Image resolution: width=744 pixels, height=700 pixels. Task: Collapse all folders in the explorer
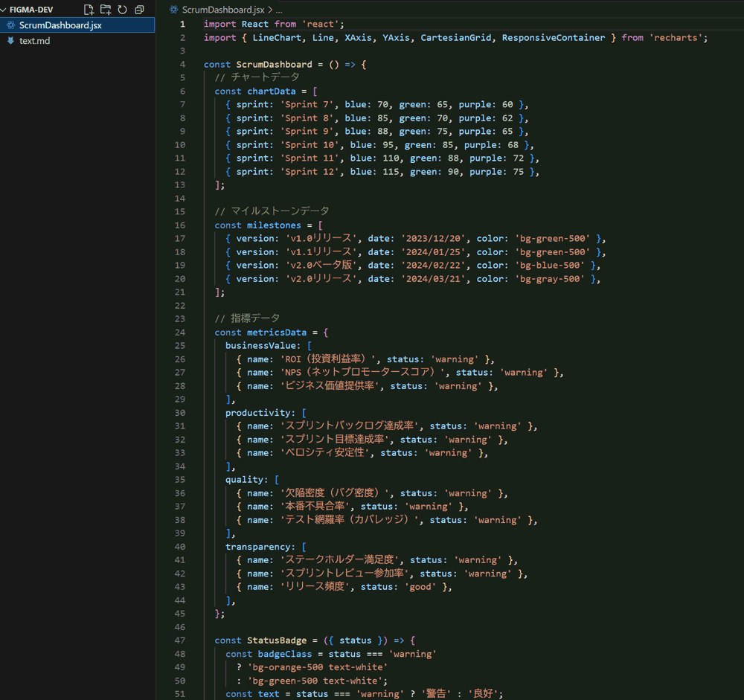click(138, 10)
